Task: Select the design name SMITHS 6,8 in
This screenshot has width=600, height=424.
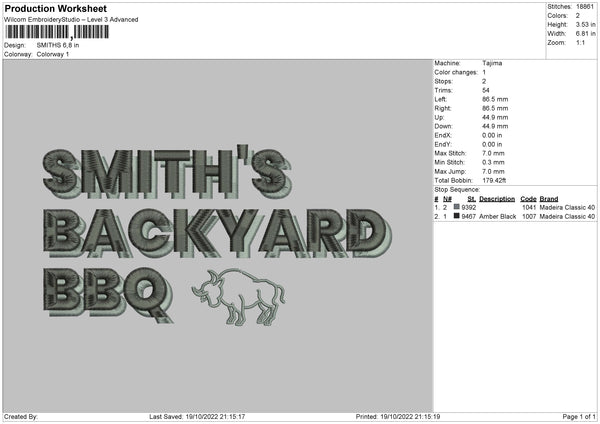Action: click(58, 45)
